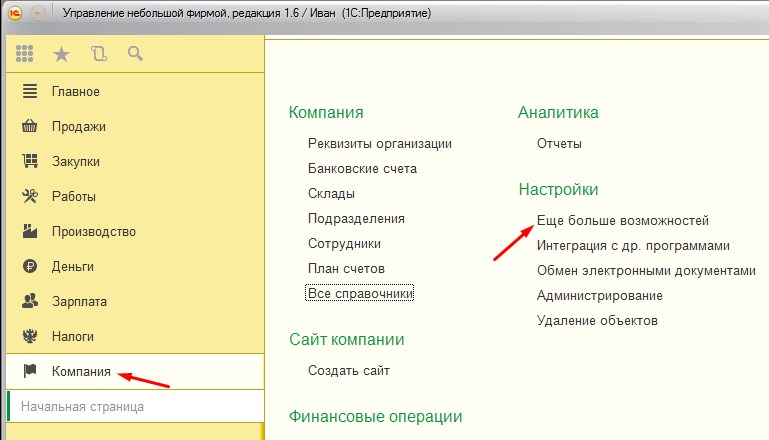
Task: Click the Налоги emblem icon
Action: pos(30,336)
